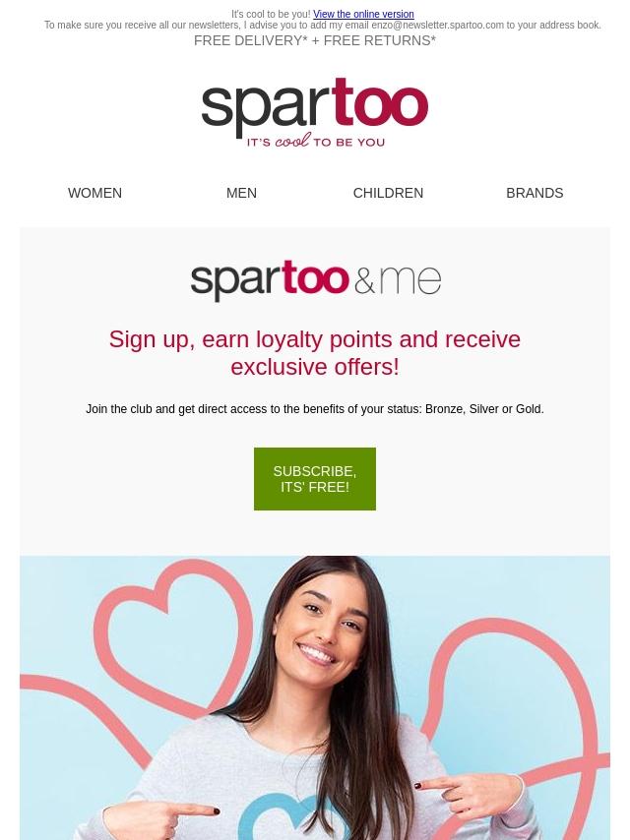Click the woman's pointing hand on the left

(x=160, y=818)
